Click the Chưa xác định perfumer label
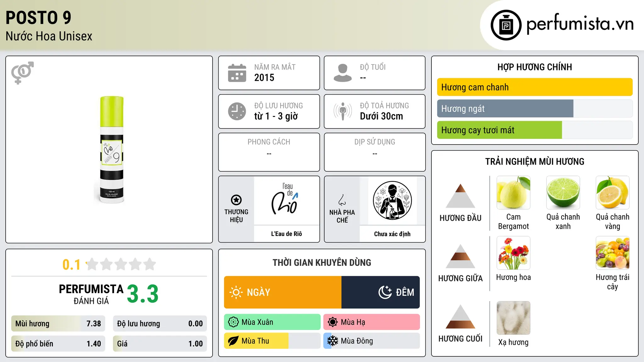The image size is (644, 362). pyautogui.click(x=392, y=234)
